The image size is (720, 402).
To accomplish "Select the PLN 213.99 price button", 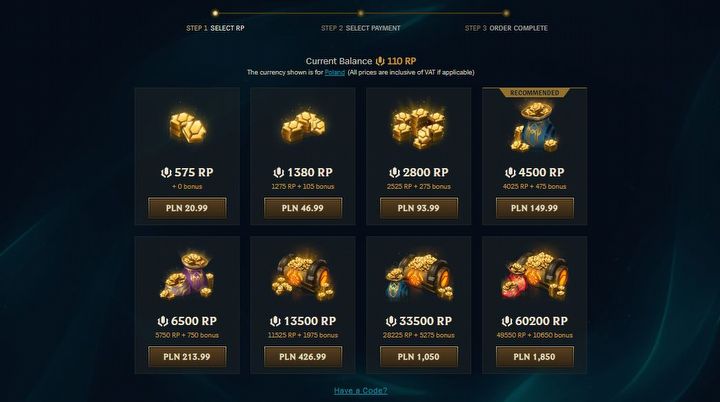I will (187, 357).
